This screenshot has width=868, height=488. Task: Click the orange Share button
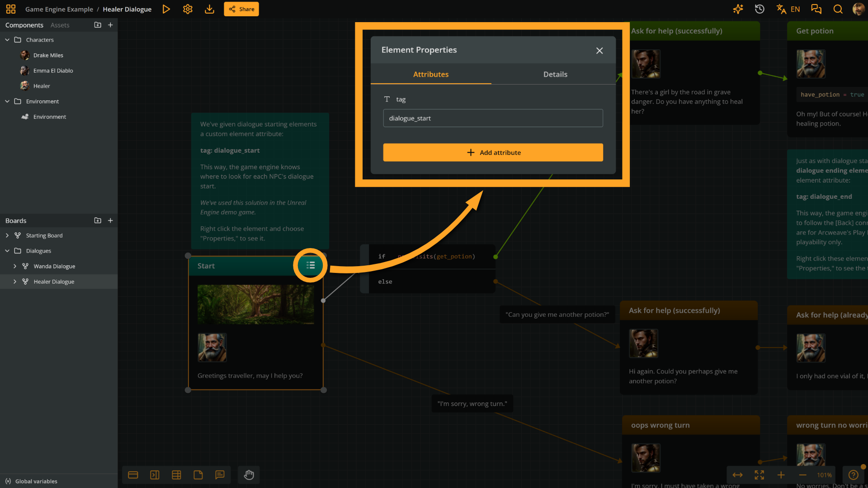coord(241,9)
